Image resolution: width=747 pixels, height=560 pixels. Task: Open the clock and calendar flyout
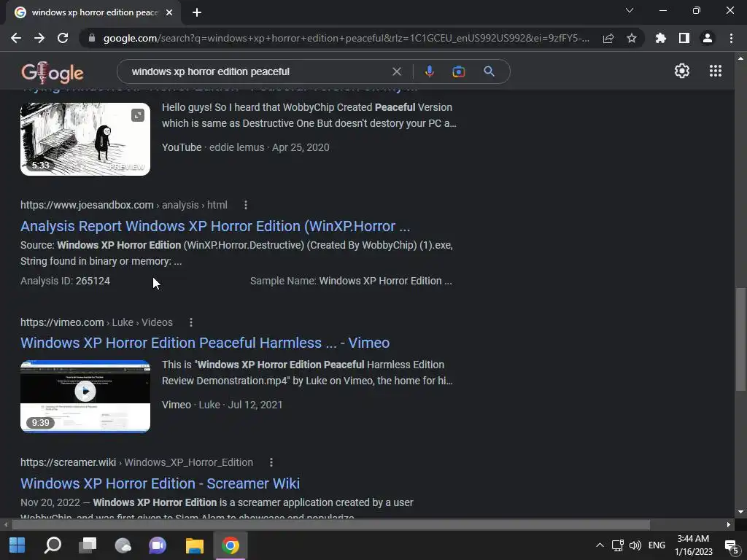coord(693,545)
